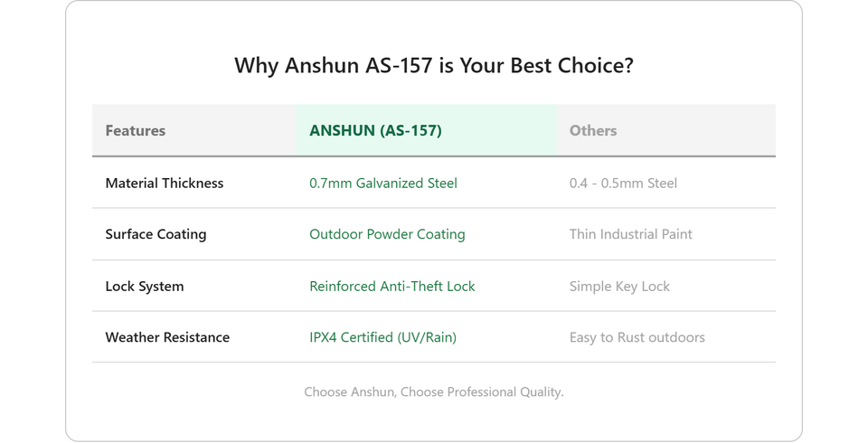Select the Weather Resistance row label
The width and height of the screenshot is (868, 443).
[167, 337]
